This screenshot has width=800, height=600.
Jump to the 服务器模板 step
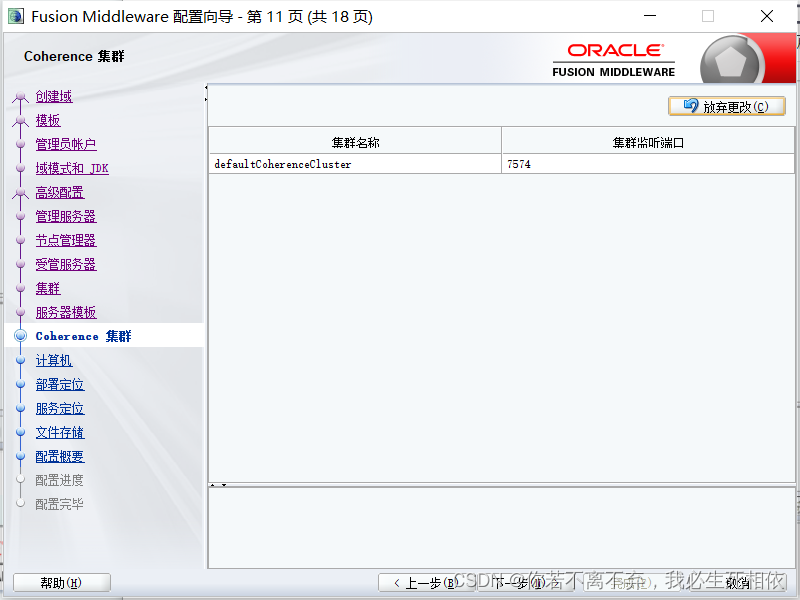coord(66,312)
